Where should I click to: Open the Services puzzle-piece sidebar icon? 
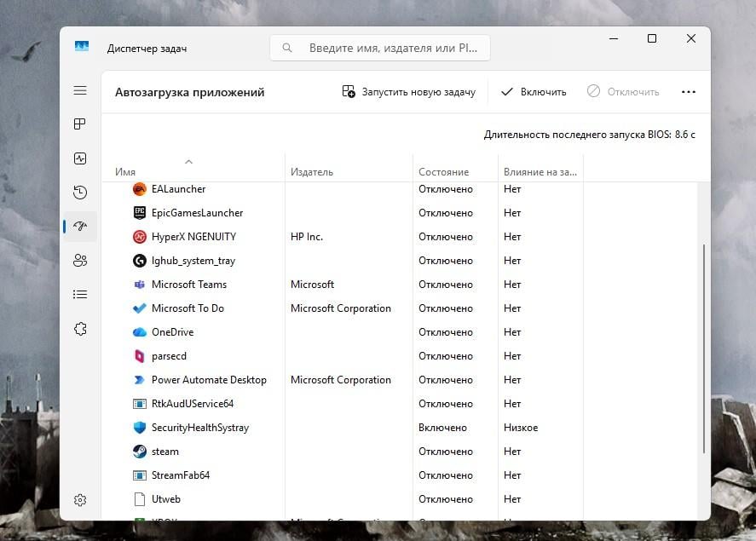pos(80,329)
